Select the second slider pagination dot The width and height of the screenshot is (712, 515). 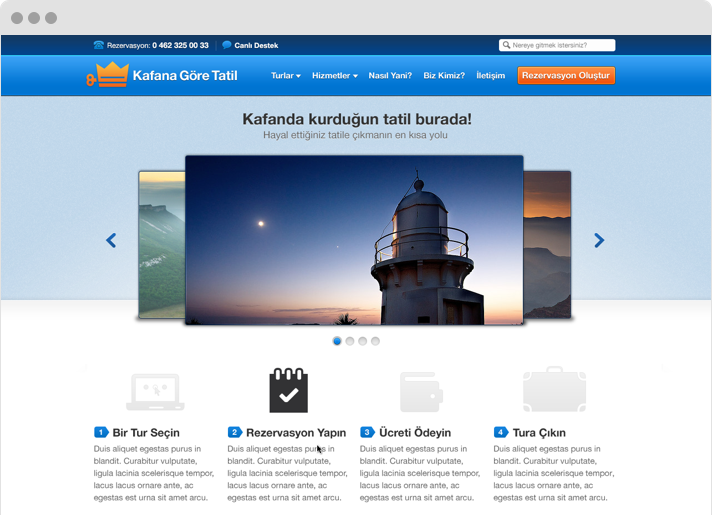(x=350, y=341)
